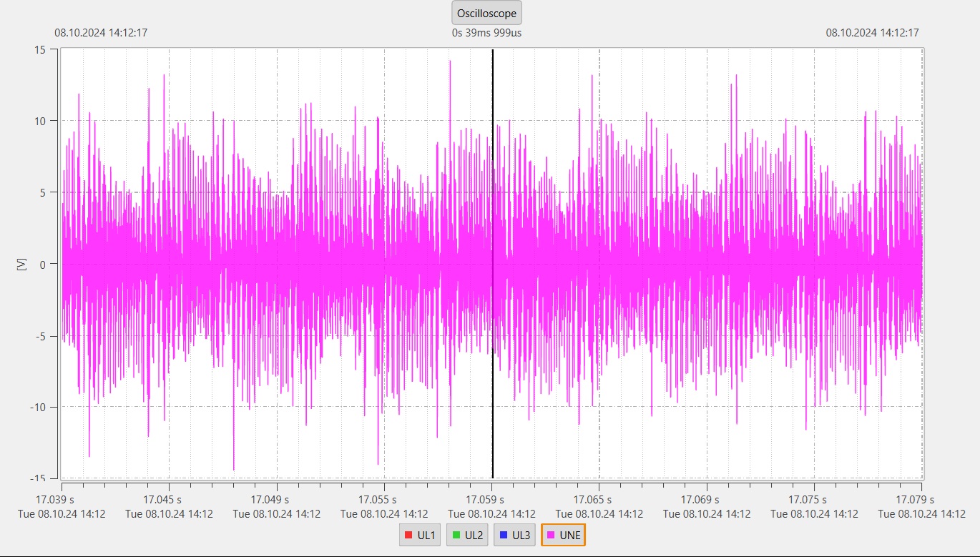
Task: Toggle the UL2 channel trace
Action: 466,535
